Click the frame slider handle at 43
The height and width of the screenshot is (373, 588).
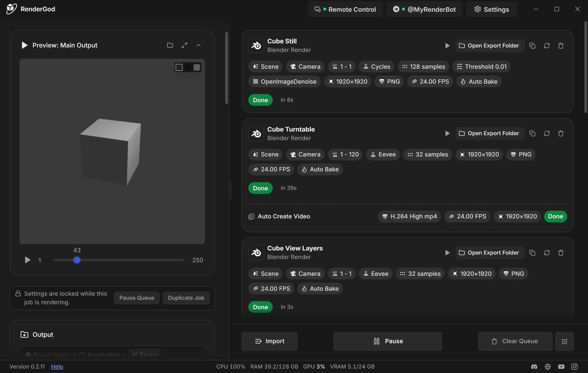point(77,260)
